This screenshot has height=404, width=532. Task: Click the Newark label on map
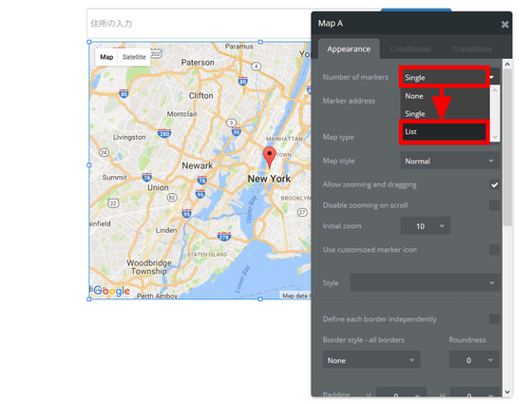click(198, 165)
